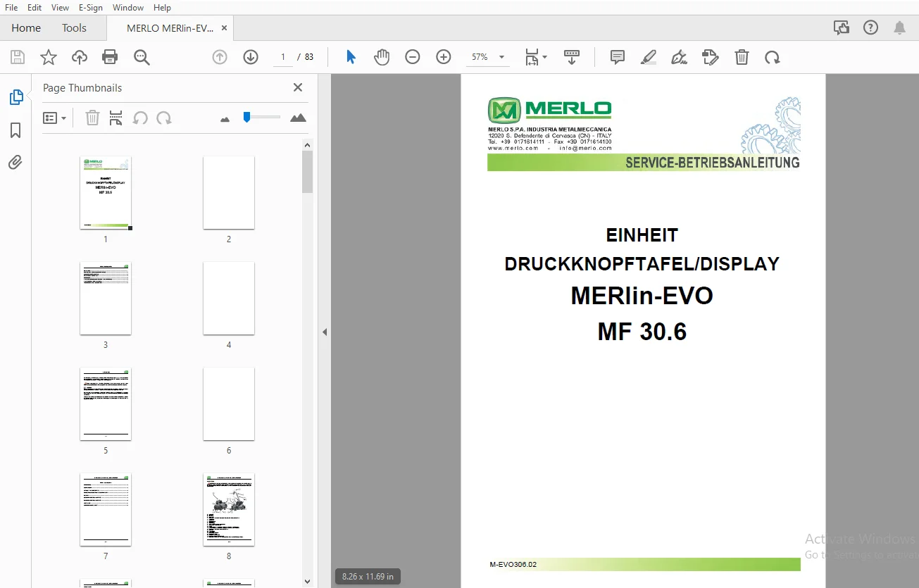Open the Help menu
Image resolution: width=919 pixels, height=588 pixels.
[x=162, y=8]
